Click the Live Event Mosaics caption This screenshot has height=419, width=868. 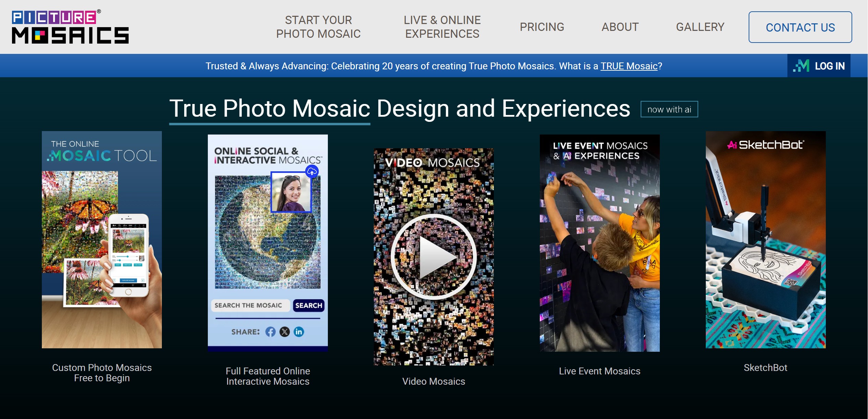(x=599, y=371)
